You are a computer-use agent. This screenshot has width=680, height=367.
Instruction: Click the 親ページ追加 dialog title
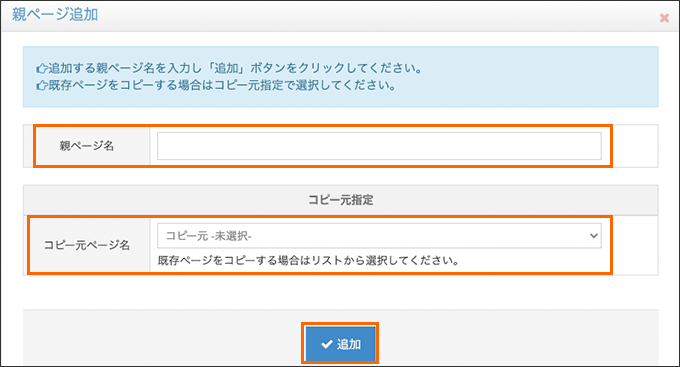(x=55, y=15)
